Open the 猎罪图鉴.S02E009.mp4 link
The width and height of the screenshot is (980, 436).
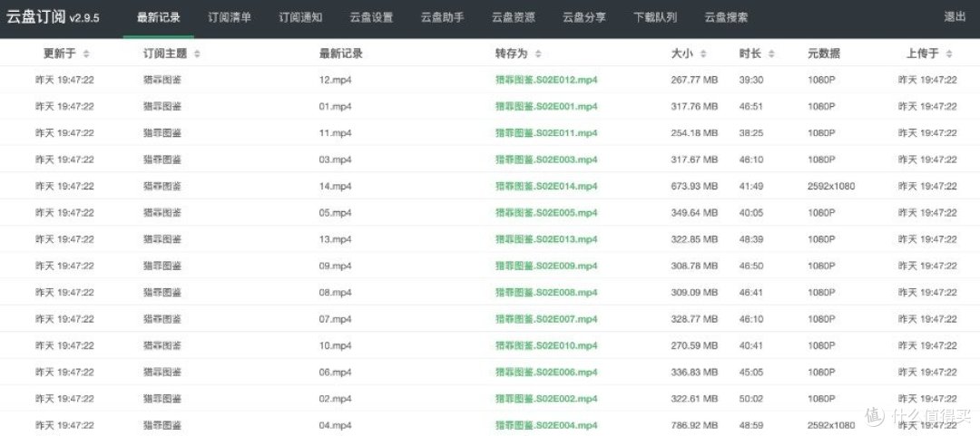click(546, 266)
